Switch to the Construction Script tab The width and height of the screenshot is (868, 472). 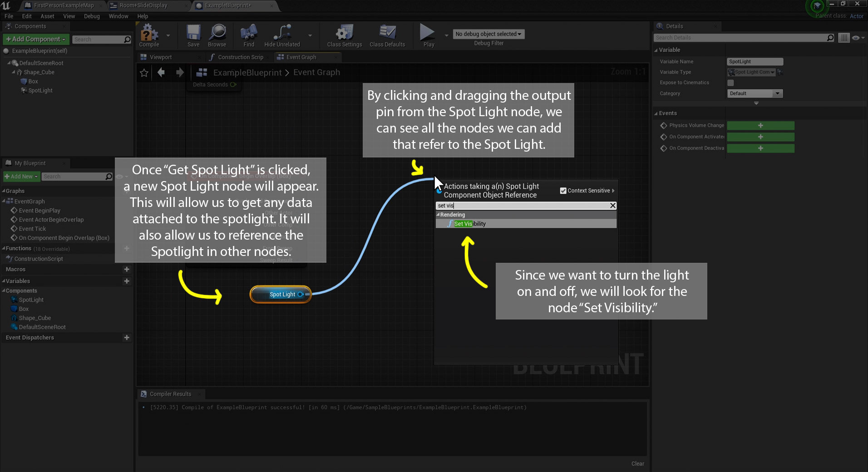pyautogui.click(x=241, y=57)
